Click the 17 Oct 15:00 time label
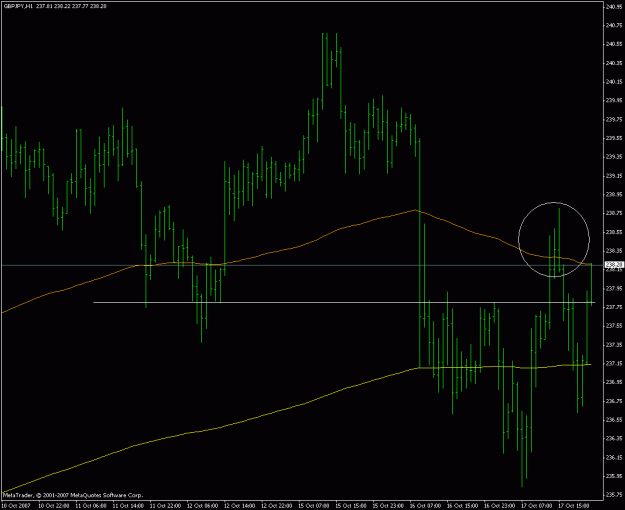This screenshot has width=625, height=510. [x=574, y=506]
